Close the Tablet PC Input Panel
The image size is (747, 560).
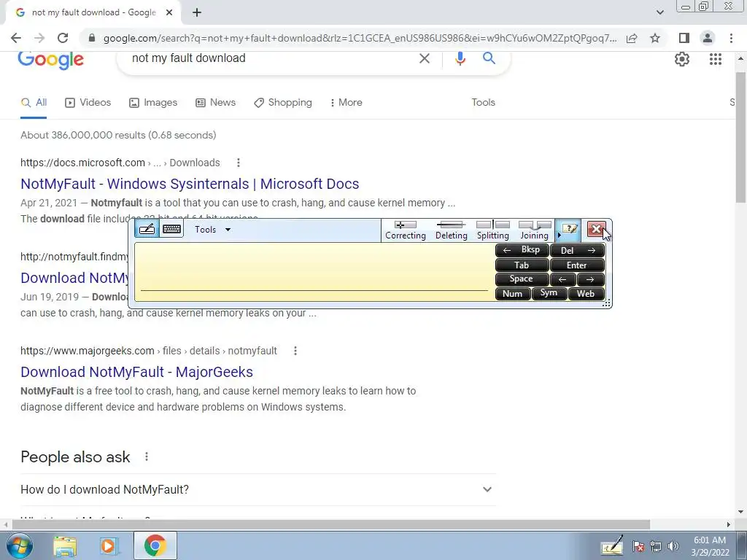[x=596, y=230]
